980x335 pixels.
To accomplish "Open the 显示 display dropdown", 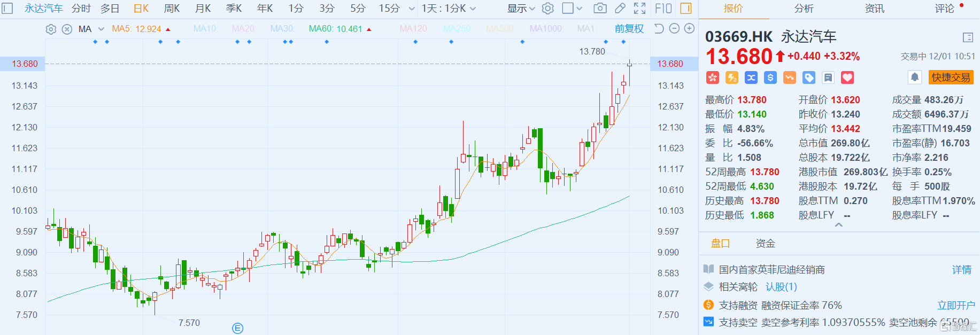I will [x=521, y=8].
